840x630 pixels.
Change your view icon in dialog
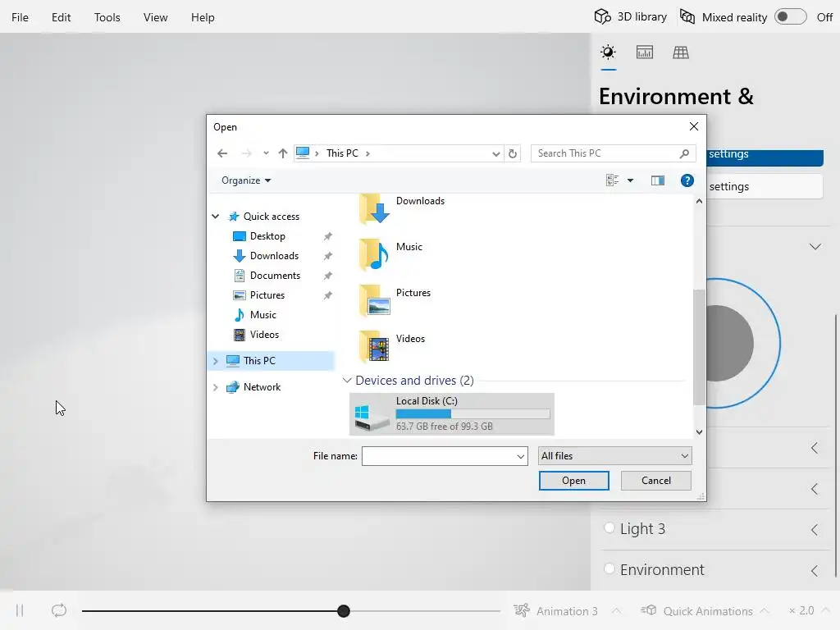612,180
